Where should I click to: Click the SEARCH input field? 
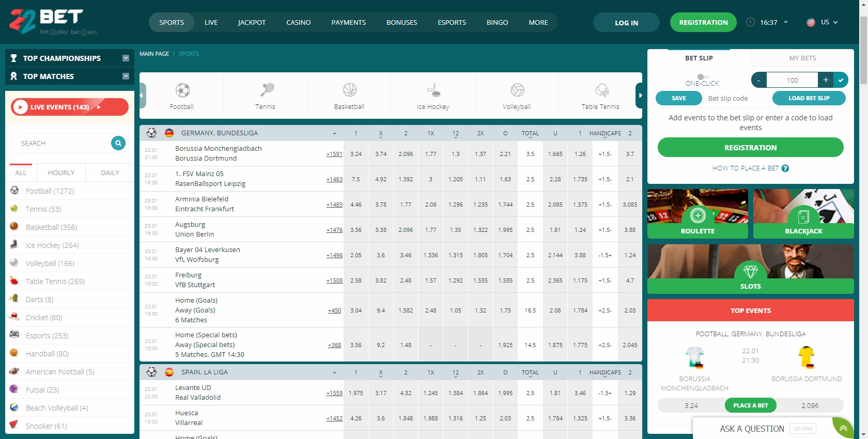[x=62, y=143]
